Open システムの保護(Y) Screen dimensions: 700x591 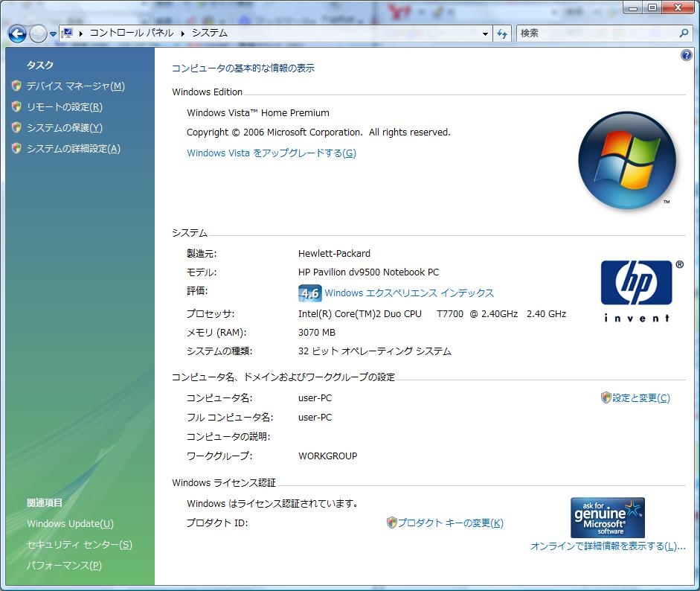tap(64, 128)
